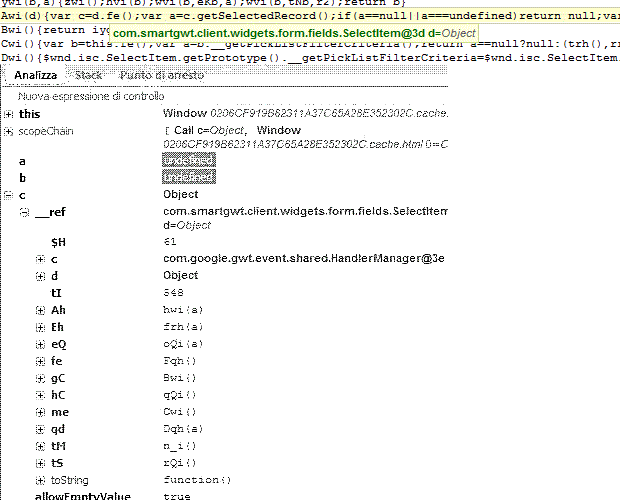The height and width of the screenshot is (500, 620).
Task: Expand the toString function node
Action: coord(41,479)
